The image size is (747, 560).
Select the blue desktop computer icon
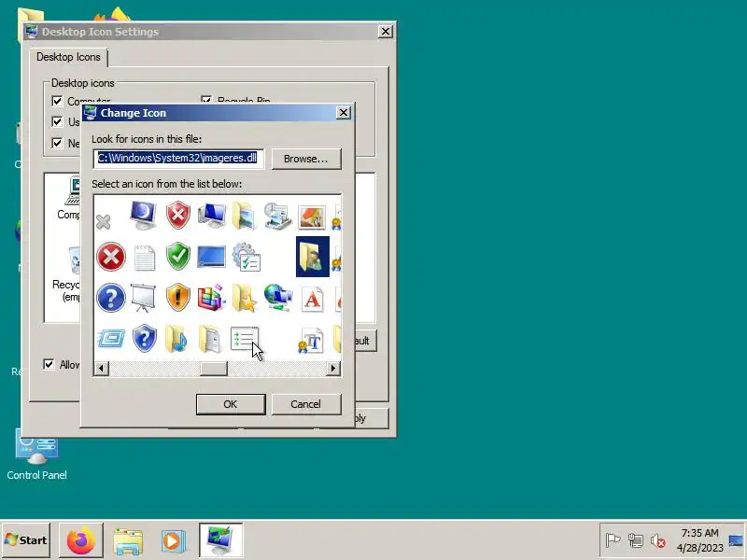(x=212, y=216)
